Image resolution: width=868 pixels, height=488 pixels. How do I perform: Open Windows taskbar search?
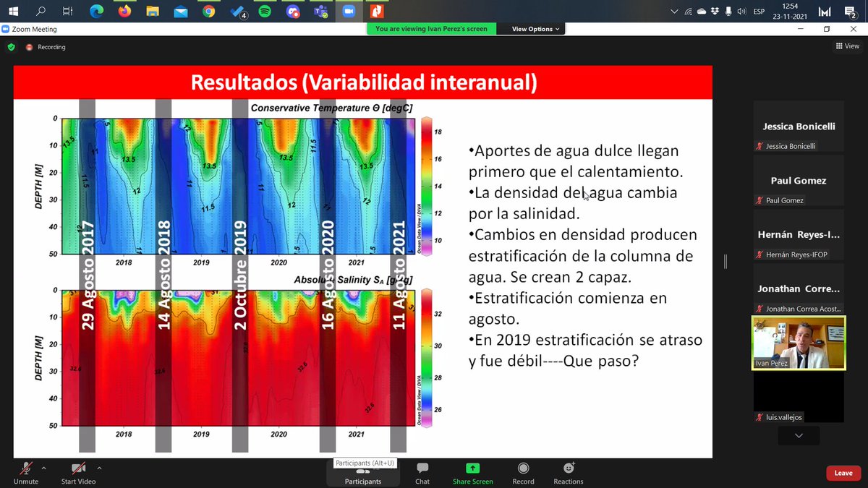pos(41,11)
